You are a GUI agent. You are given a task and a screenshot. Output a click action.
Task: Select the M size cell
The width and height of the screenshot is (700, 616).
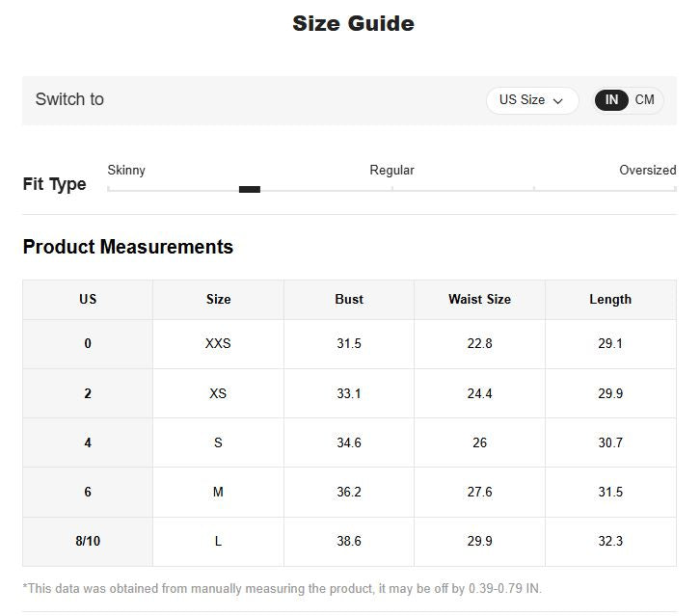pyautogui.click(x=218, y=492)
